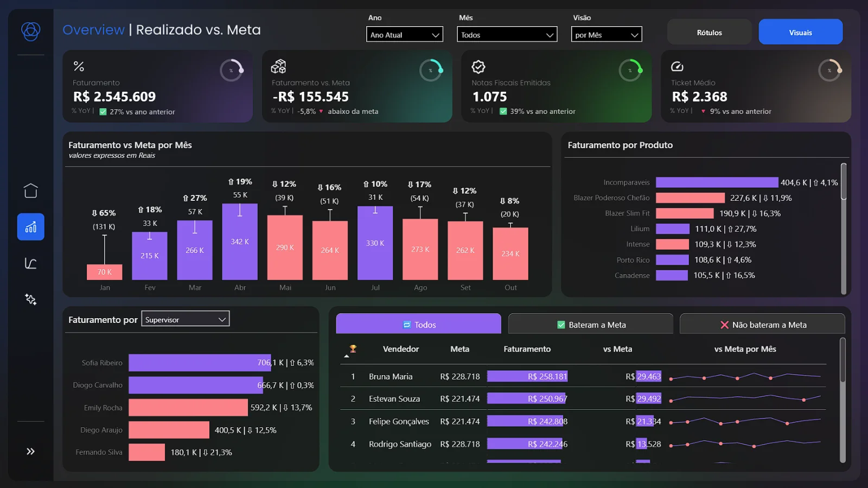Viewport: 868px width, 488px height.
Task: Click the boxes icon on the Faturamento vs. Meta card
Action: click(x=278, y=66)
